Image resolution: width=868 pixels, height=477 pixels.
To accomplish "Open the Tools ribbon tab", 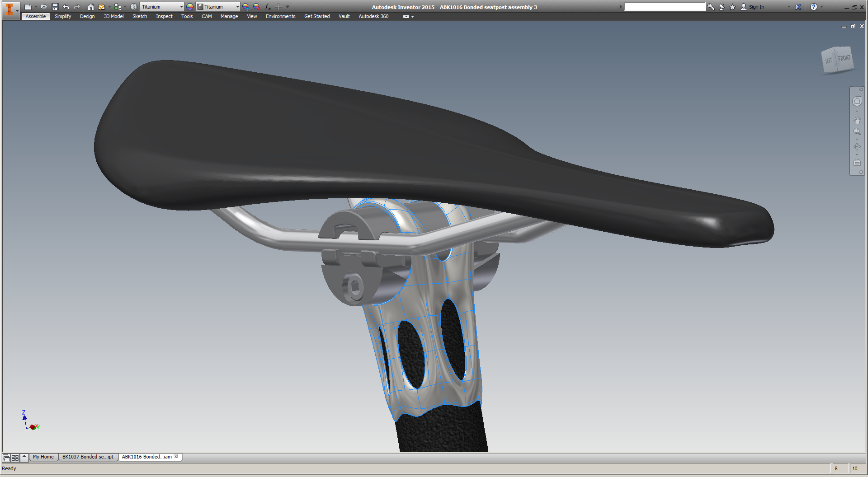I will [187, 16].
